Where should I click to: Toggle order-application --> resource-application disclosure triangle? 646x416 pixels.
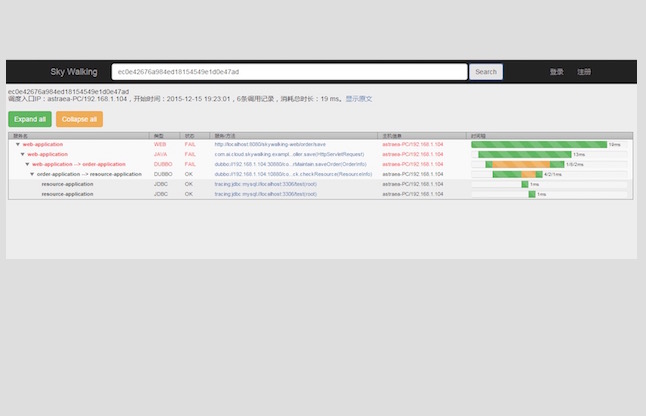[x=32, y=174]
